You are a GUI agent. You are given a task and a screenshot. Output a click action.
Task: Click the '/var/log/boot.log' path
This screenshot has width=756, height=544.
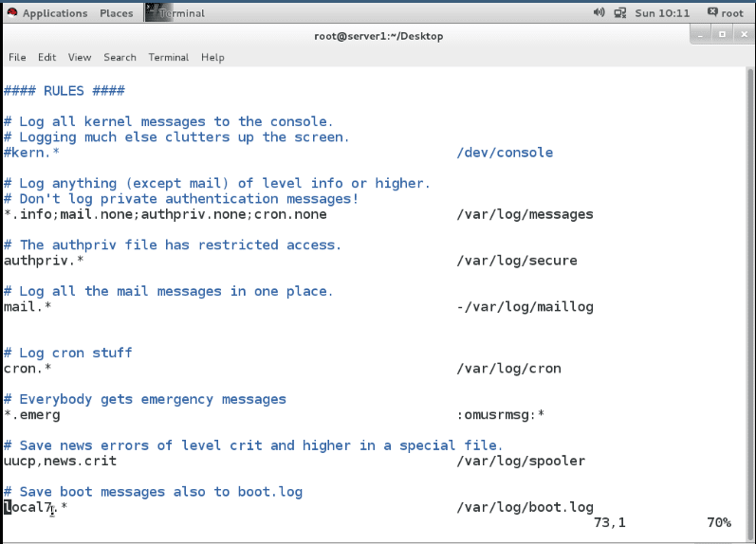coord(526,507)
